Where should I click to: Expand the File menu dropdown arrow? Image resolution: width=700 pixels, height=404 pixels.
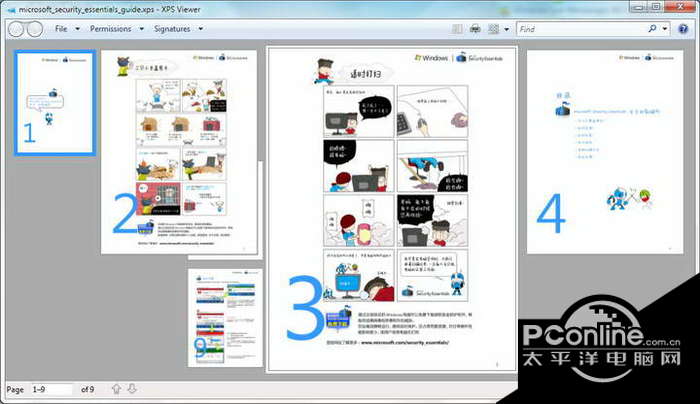point(77,29)
